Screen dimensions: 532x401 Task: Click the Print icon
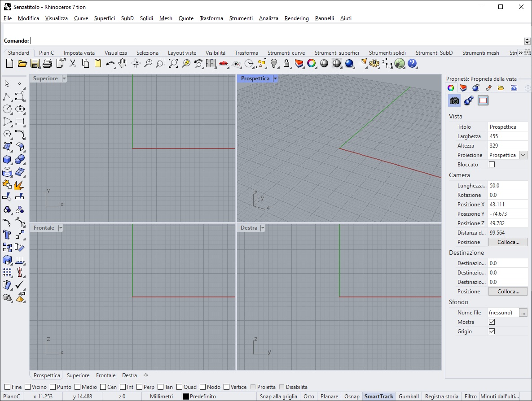48,63
